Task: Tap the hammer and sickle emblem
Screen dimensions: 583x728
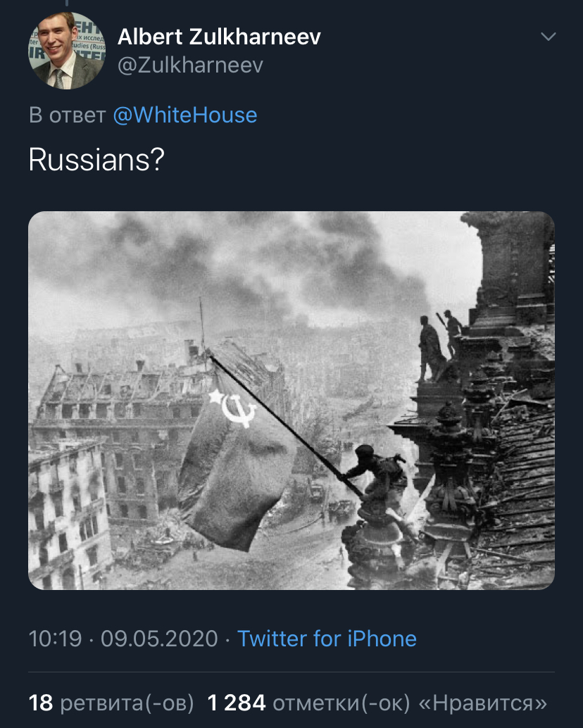Action: click(234, 408)
